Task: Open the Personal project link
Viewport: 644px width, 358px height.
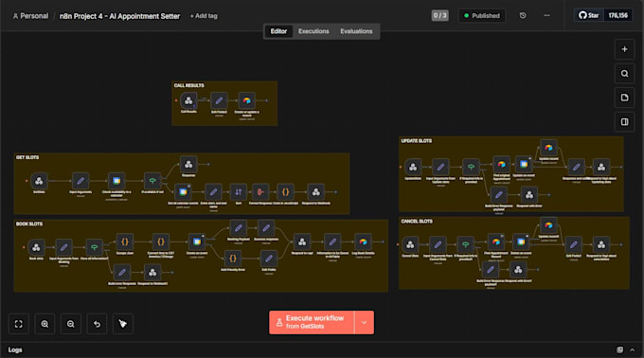Action: (x=30, y=15)
